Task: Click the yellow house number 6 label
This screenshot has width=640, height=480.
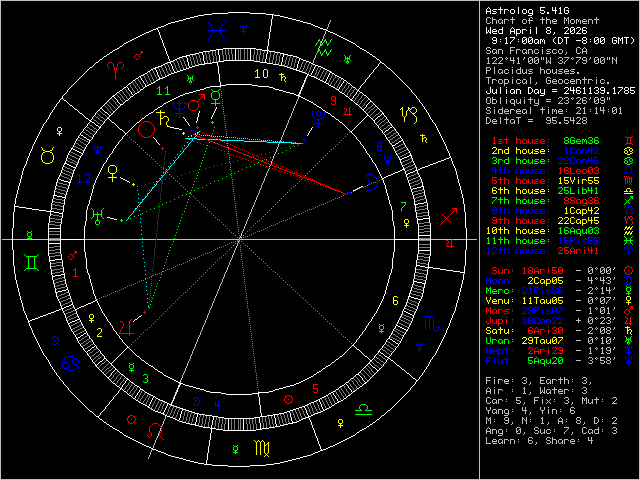Action: point(395,301)
